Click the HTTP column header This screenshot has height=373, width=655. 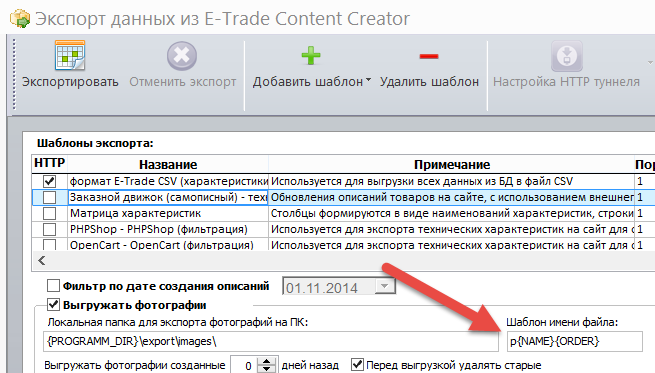tap(49, 164)
